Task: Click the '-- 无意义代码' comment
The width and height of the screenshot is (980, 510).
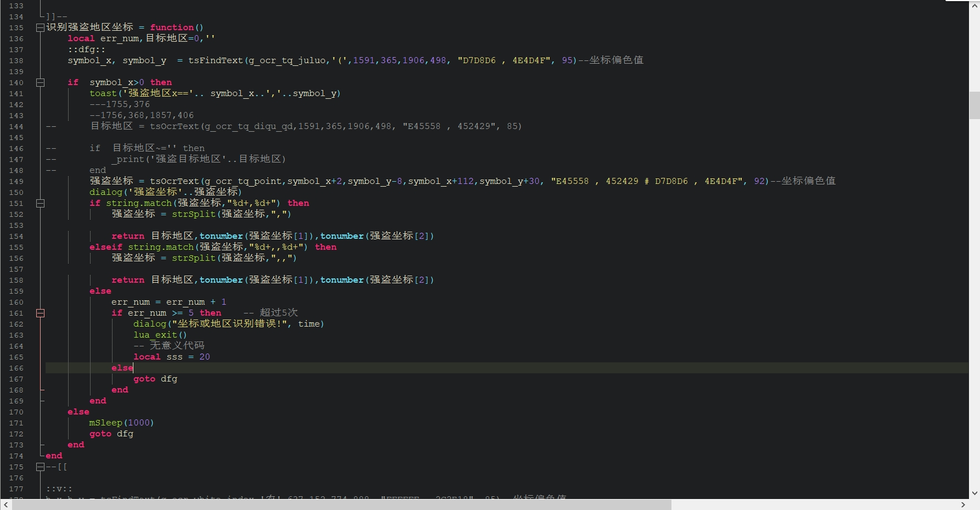Action: coord(169,346)
